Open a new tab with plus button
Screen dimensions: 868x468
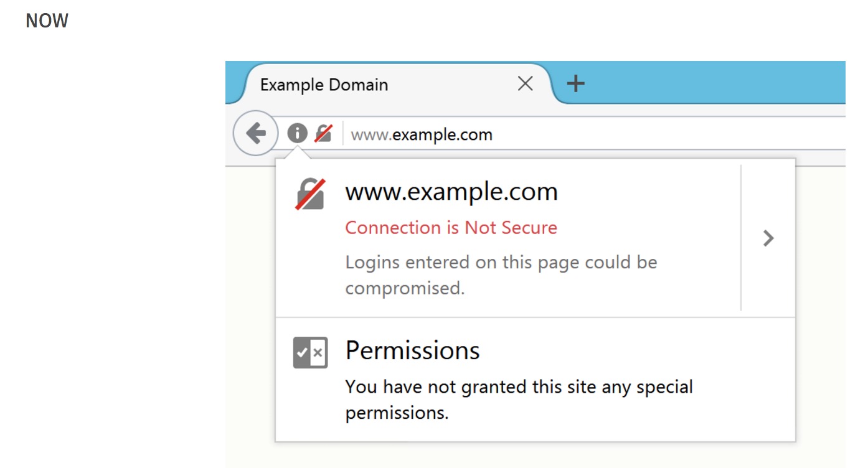576,83
